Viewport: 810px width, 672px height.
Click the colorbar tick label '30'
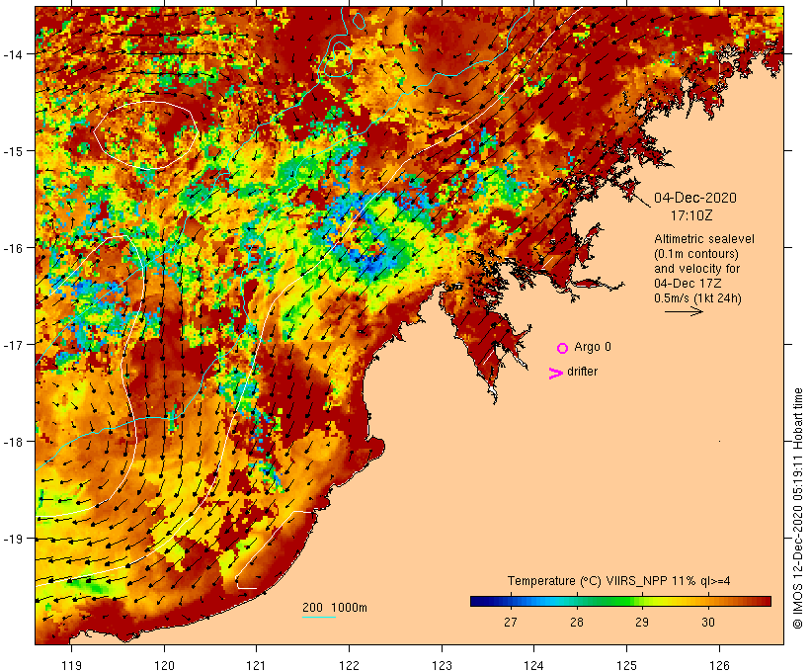tap(708, 622)
